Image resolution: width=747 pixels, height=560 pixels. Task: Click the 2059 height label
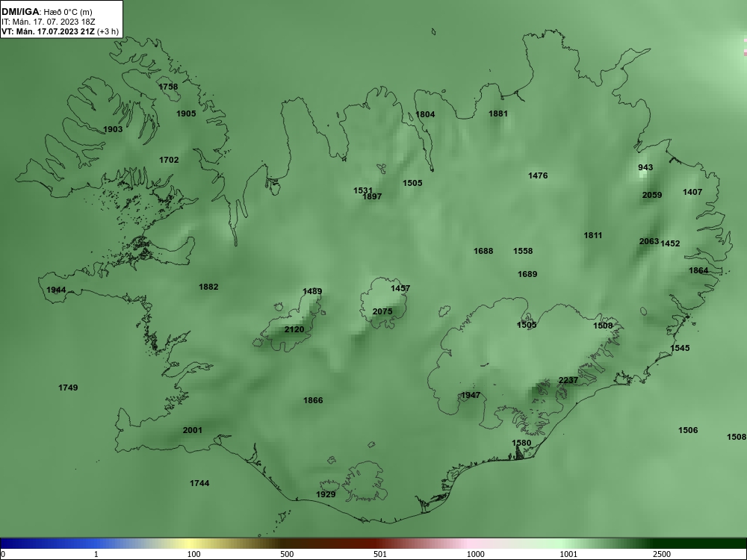(x=652, y=195)
